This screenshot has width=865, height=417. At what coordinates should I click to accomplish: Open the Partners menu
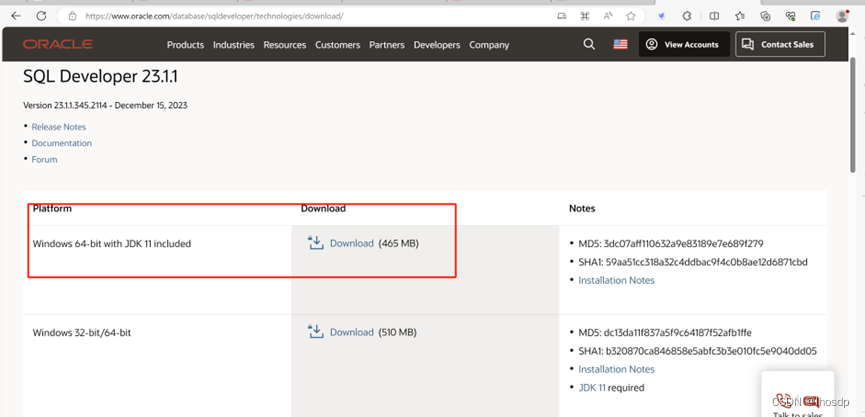tap(387, 45)
